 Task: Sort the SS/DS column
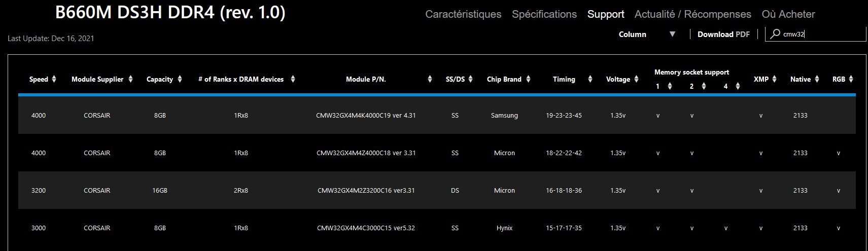[x=470, y=79]
